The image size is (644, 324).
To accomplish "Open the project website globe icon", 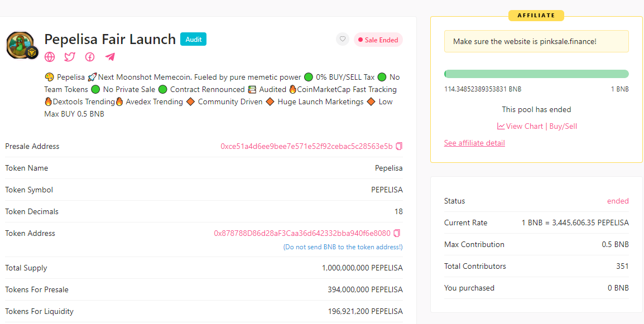I will [50, 57].
